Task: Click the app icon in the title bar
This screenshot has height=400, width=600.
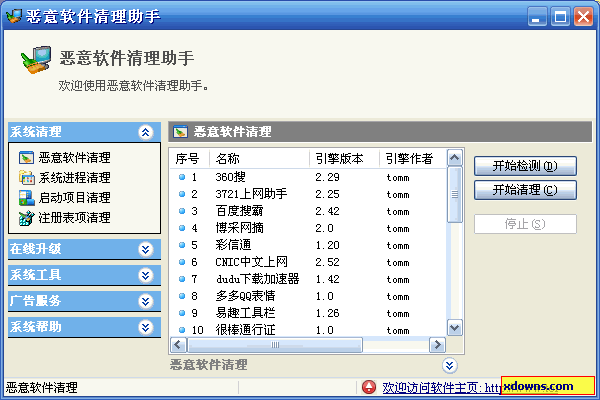Action: click(x=14, y=16)
